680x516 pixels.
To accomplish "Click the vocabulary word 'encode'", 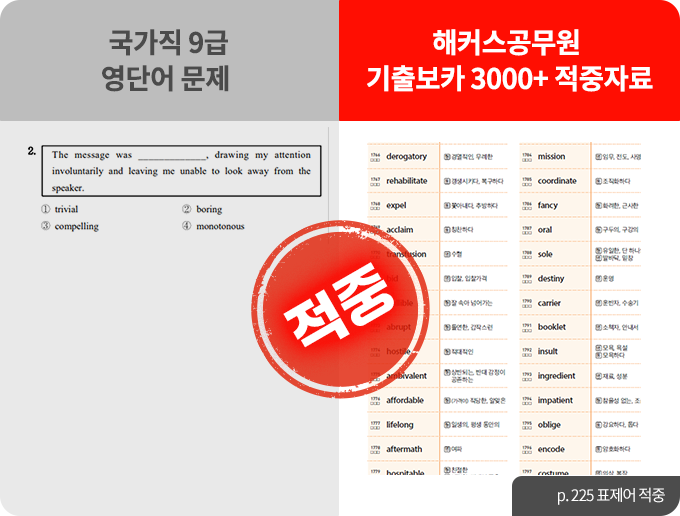I will [551, 449].
